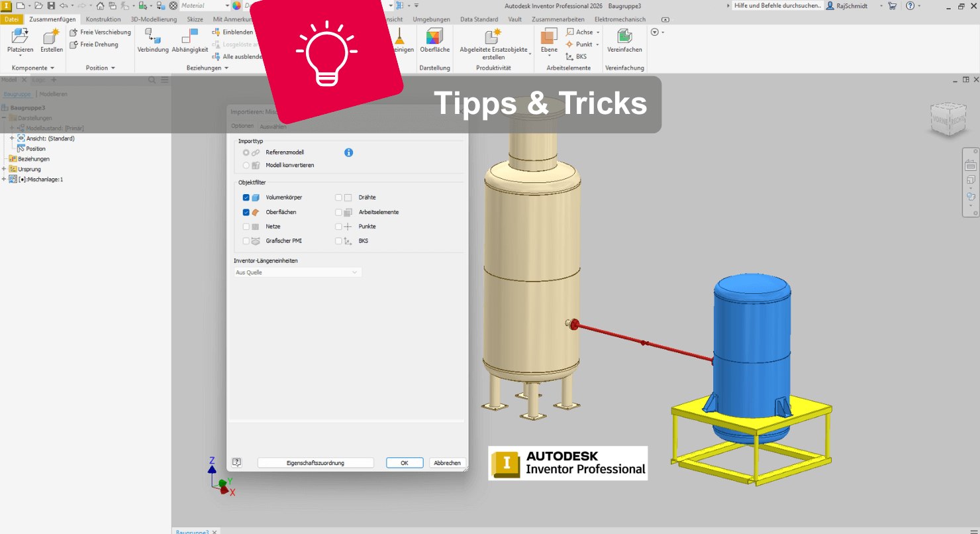
Task: Enable the Drähte checkbox
Action: 338,197
